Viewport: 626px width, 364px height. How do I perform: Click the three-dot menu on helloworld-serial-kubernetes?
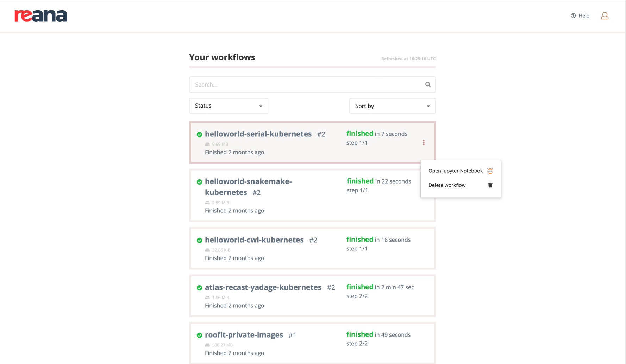pos(424,142)
